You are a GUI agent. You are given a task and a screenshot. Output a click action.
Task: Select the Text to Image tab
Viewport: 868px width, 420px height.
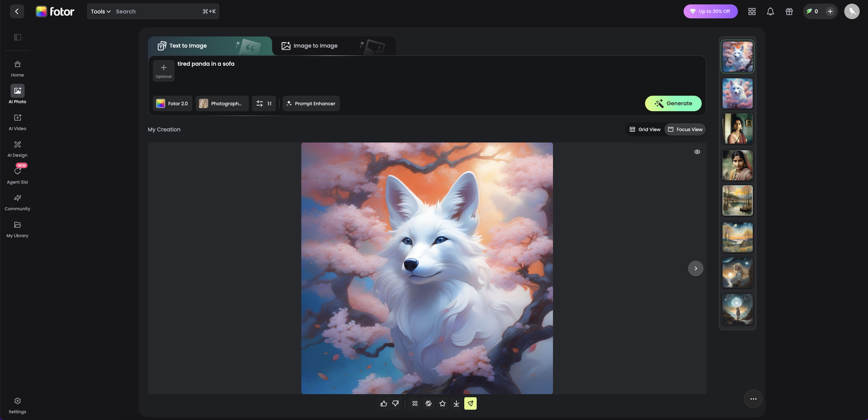click(x=187, y=46)
